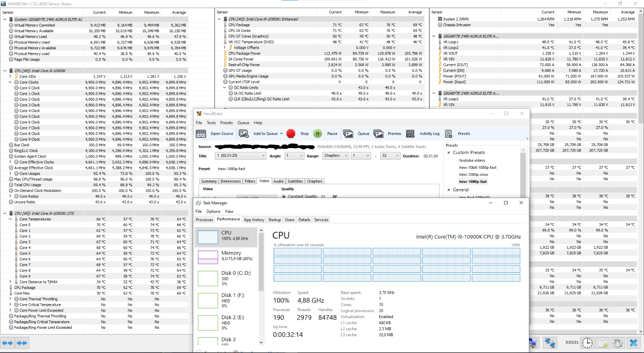Select the Bus Clock sensor row
The height and width of the screenshot is (353, 644).
[95, 145]
